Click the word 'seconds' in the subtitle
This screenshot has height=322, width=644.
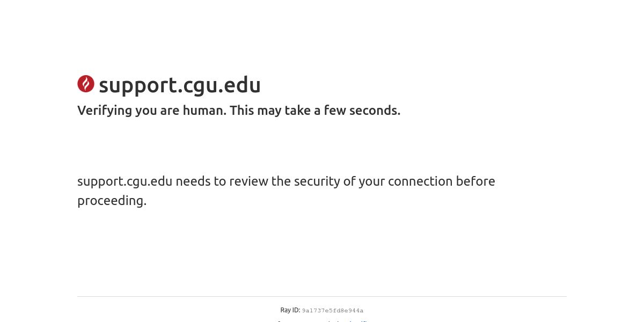click(373, 111)
